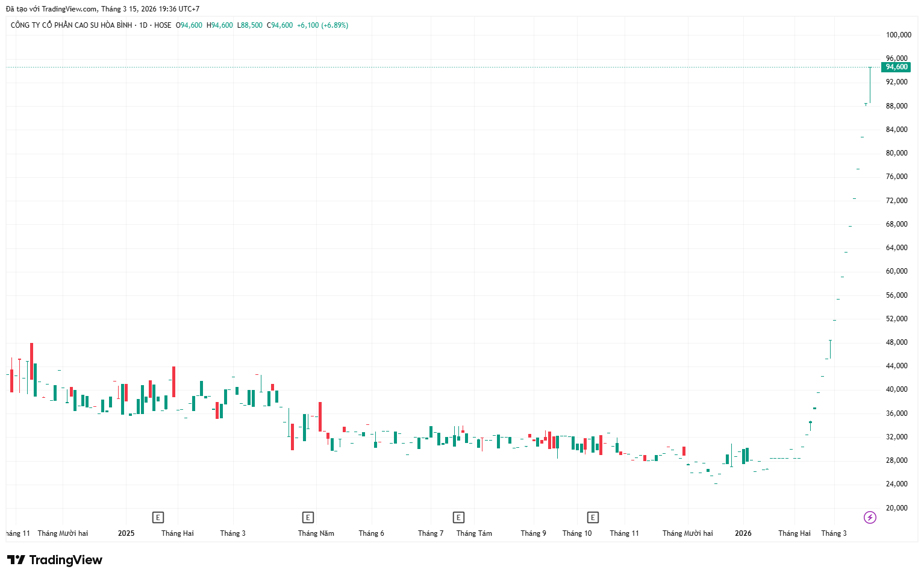Click the latest green candle at chart top
Viewport: 924px width, 578px height.
(870, 84)
